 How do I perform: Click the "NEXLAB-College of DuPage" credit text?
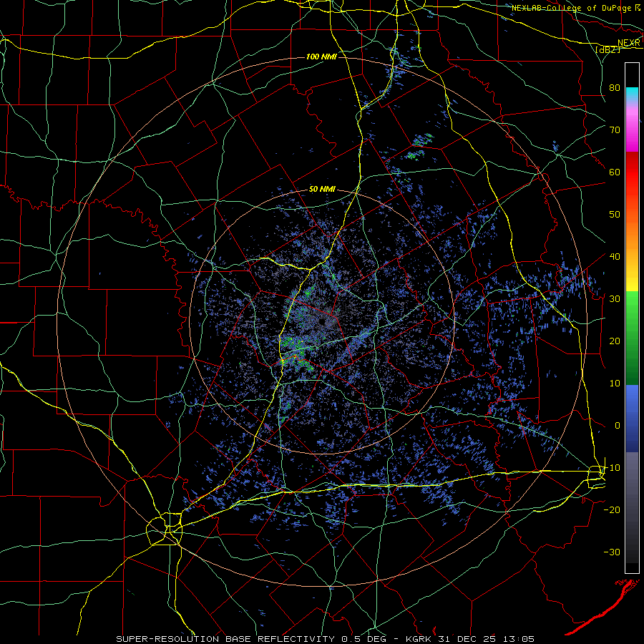coord(572,8)
